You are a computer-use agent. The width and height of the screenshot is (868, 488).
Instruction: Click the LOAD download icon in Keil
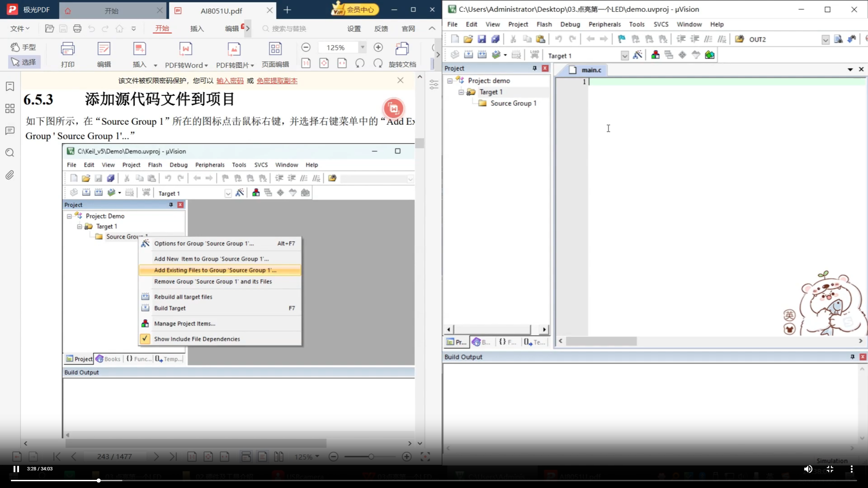pyautogui.click(x=535, y=55)
